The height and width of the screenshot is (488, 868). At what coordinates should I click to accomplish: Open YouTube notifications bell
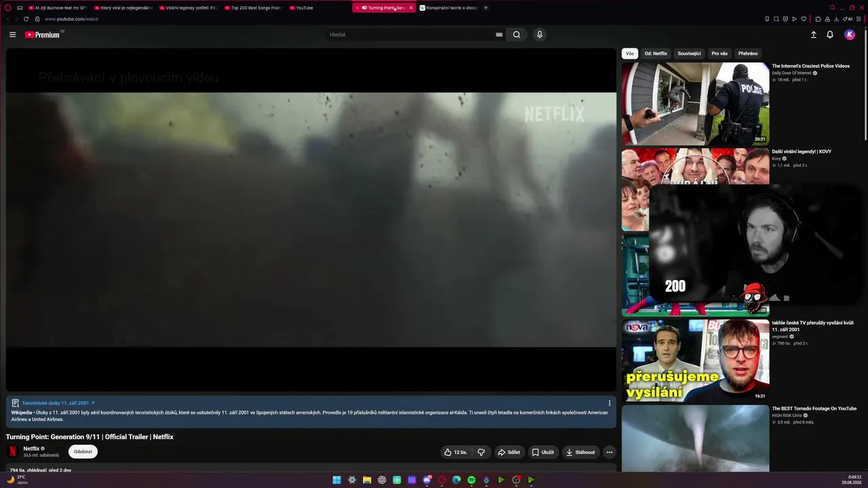tap(830, 35)
